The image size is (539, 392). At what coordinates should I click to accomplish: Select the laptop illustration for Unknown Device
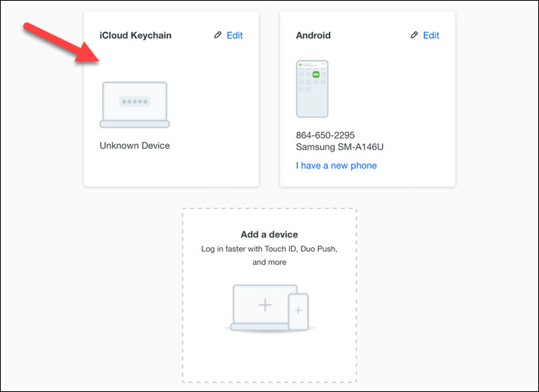(x=134, y=105)
